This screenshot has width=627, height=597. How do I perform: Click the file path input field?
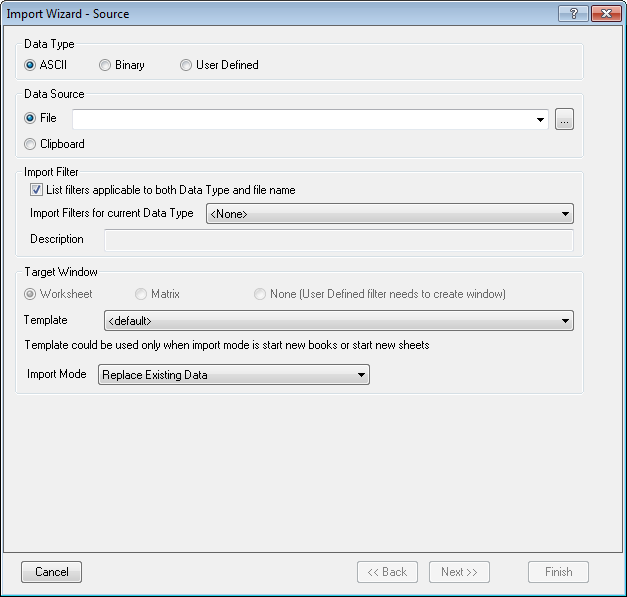click(x=302, y=120)
